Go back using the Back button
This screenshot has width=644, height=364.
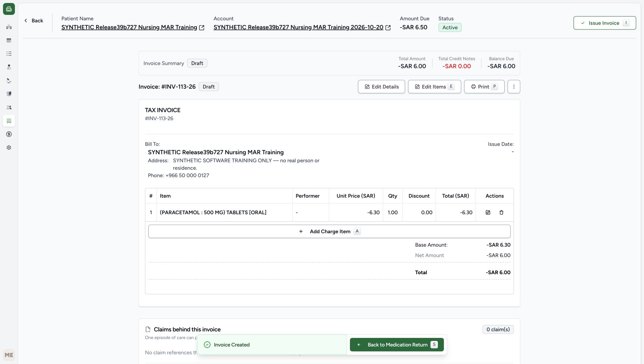tap(34, 20)
